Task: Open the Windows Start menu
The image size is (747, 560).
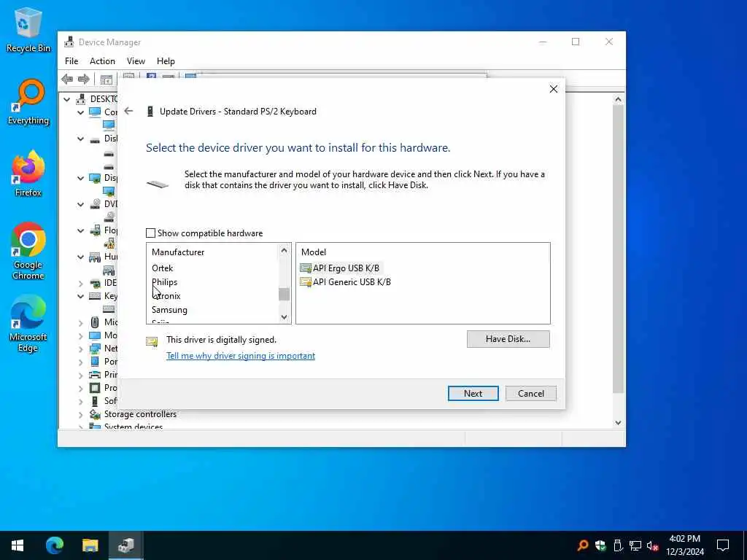Action: 18,545
